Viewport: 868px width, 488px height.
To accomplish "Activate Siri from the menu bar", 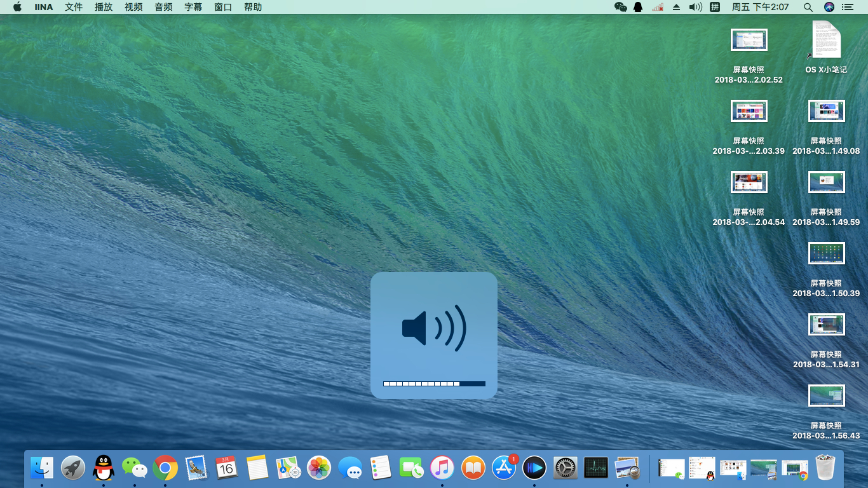I will pyautogui.click(x=829, y=7).
